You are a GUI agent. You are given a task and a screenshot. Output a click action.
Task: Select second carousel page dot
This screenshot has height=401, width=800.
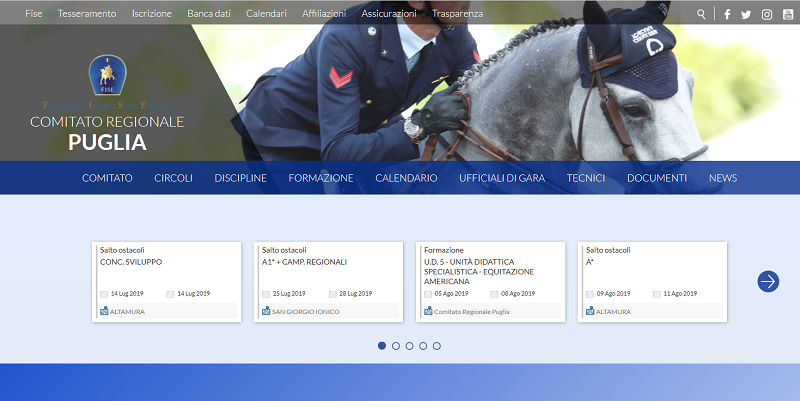click(395, 346)
